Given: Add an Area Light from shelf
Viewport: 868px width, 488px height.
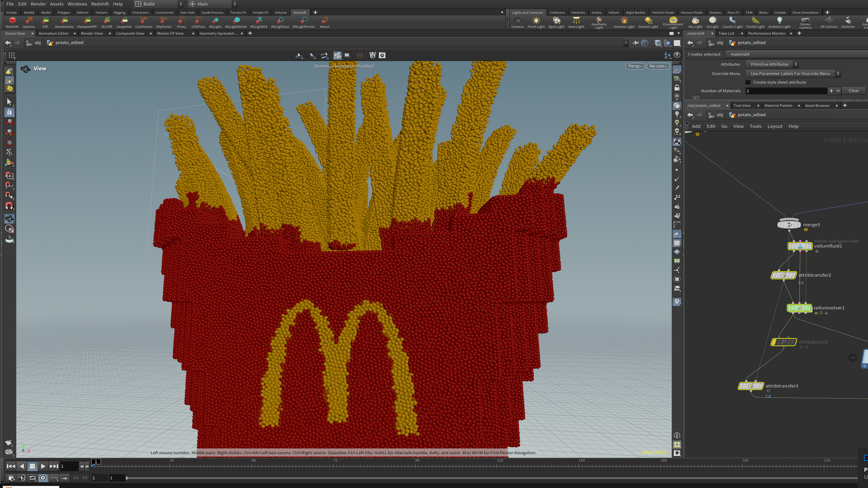Looking at the screenshot, I should [576, 23].
